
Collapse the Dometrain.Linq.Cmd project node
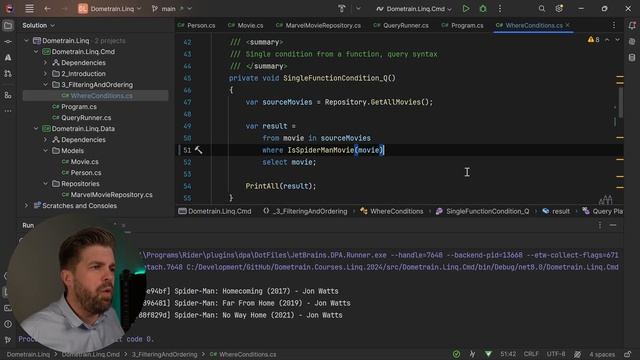[x=36, y=52]
